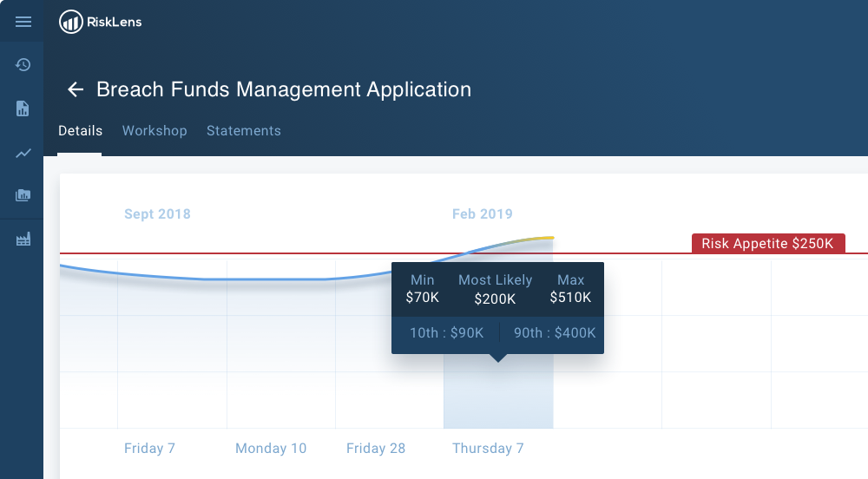
Task: Click the Sept 2018 period label
Action: point(157,214)
